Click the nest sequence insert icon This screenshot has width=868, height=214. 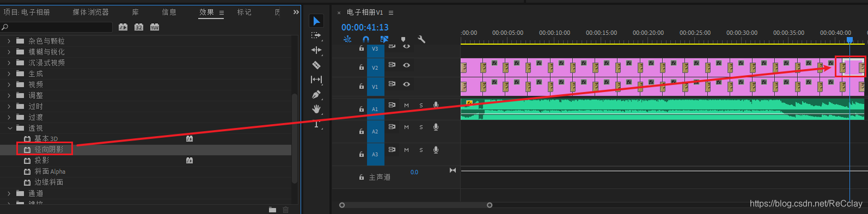tap(347, 39)
